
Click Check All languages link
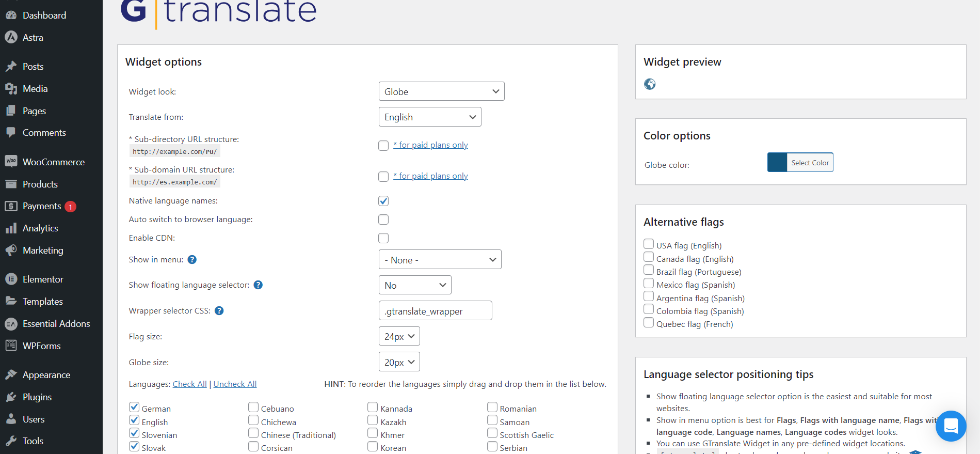tap(189, 384)
